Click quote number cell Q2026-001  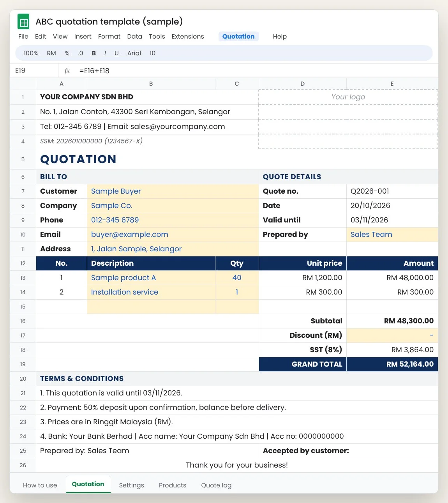point(392,191)
